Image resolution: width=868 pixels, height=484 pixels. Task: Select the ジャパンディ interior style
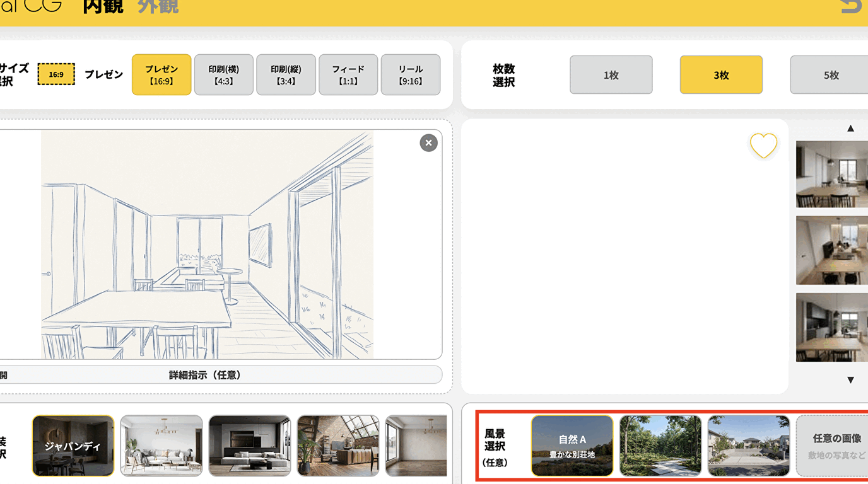[73, 446]
